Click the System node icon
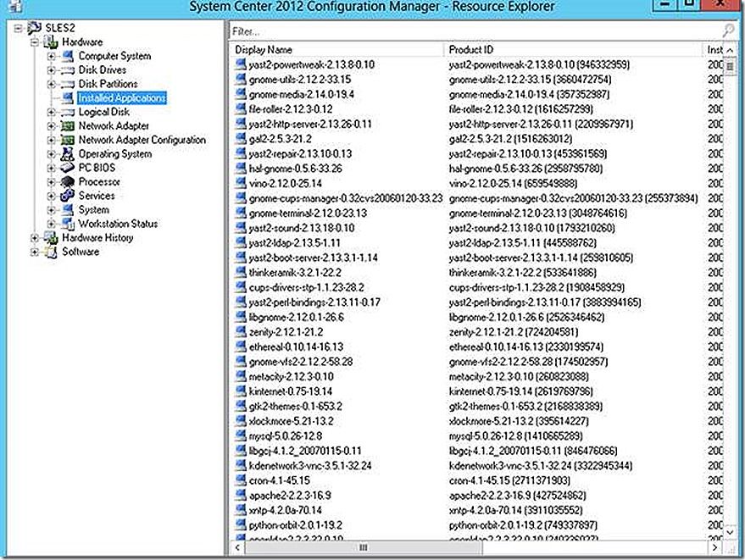745x560 pixels. point(68,210)
